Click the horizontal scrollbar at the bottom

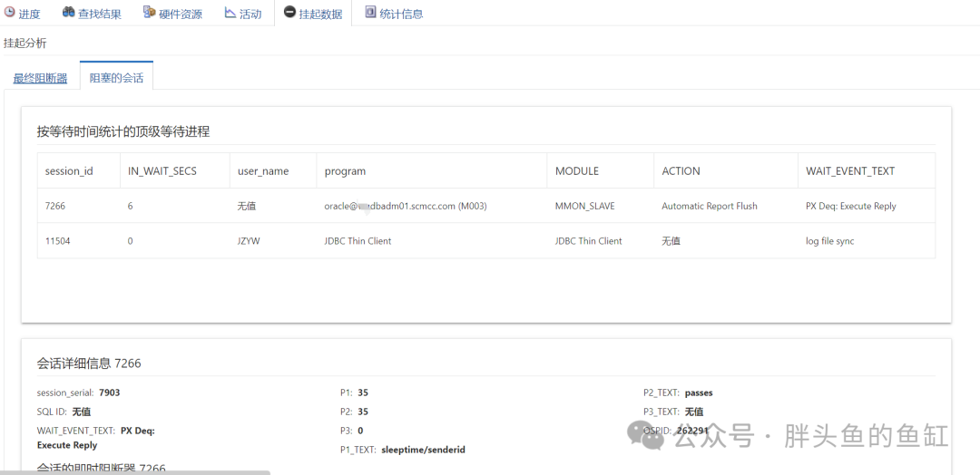tap(135, 472)
